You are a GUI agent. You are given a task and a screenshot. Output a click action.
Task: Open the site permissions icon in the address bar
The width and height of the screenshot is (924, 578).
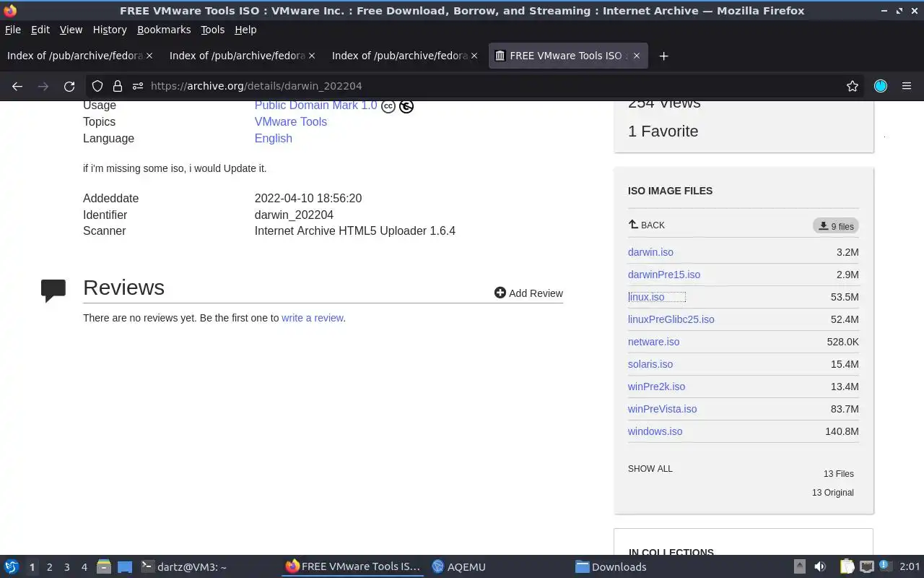[137, 86]
